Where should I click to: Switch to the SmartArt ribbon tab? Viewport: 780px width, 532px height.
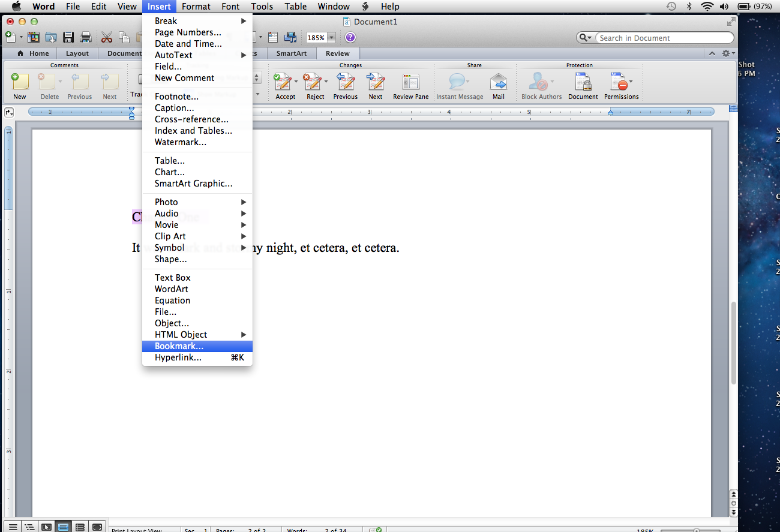tap(292, 53)
